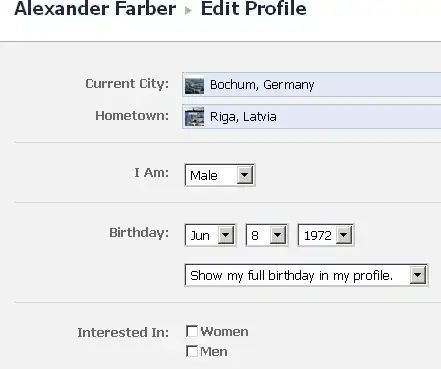Image resolution: width=441 pixels, height=369 pixels.
Task: Open the birthday month dropdown showing Jun
Action: 210,235
